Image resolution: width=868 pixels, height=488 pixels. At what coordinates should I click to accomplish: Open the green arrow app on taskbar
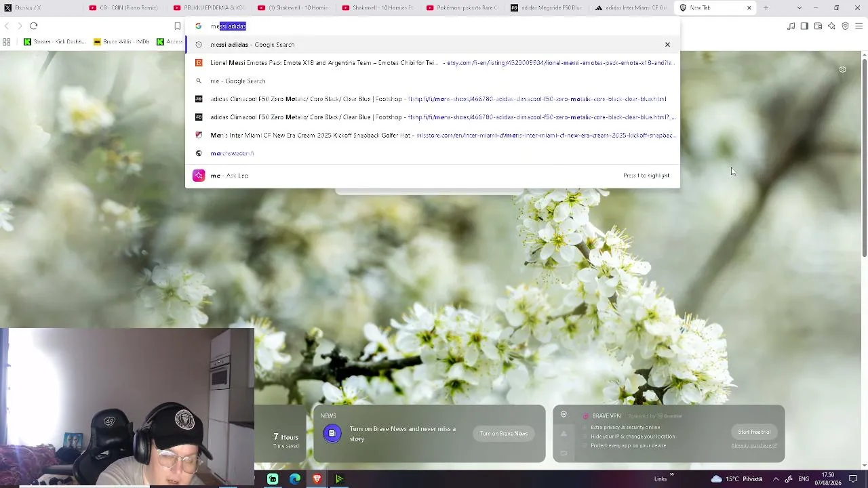(x=339, y=479)
